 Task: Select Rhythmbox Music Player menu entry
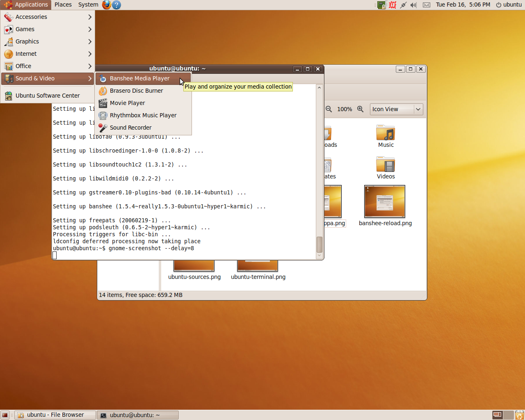(143, 115)
